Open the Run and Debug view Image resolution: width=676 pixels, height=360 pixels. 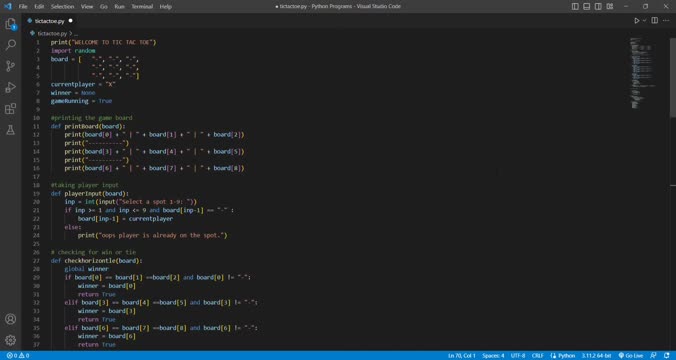[10, 87]
